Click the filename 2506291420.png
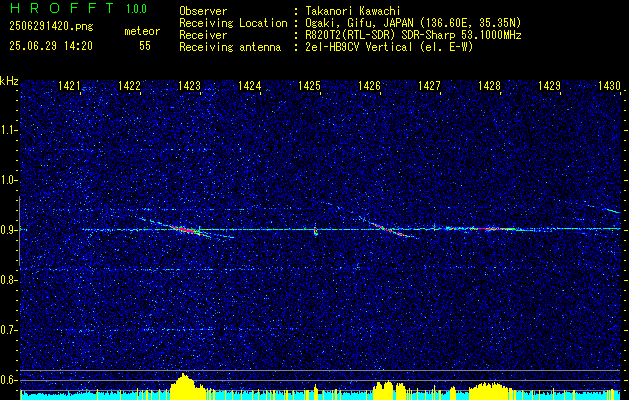The height and width of the screenshot is (400, 629). (x=51, y=27)
